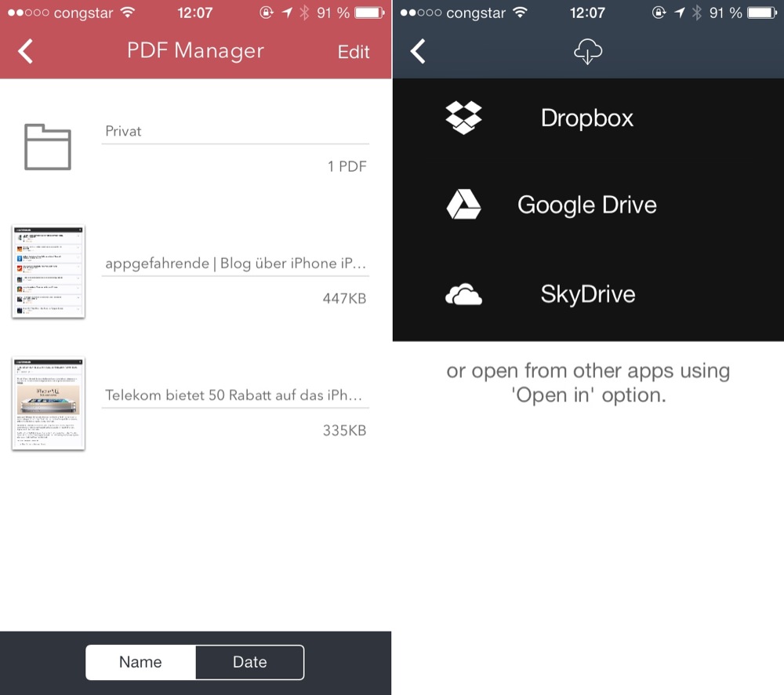Tap the left battery status icon
This screenshot has width=784, height=695.
[370, 13]
